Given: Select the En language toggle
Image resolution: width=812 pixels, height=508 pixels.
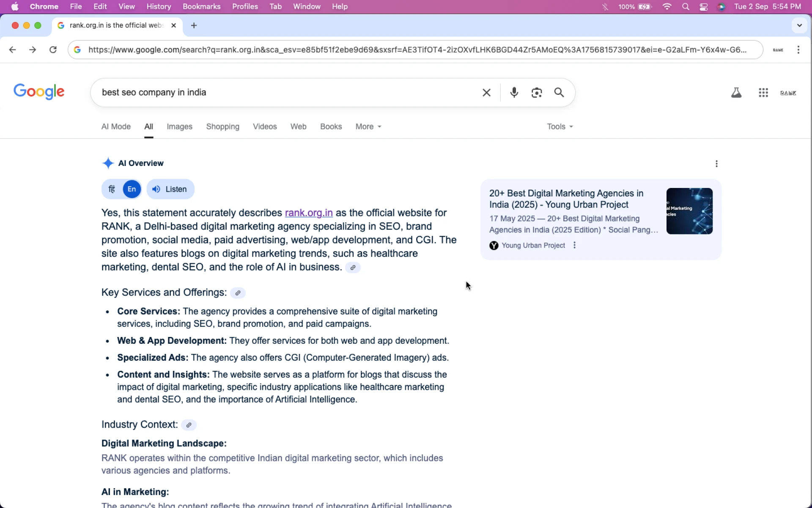Looking at the screenshot, I should click(x=132, y=189).
